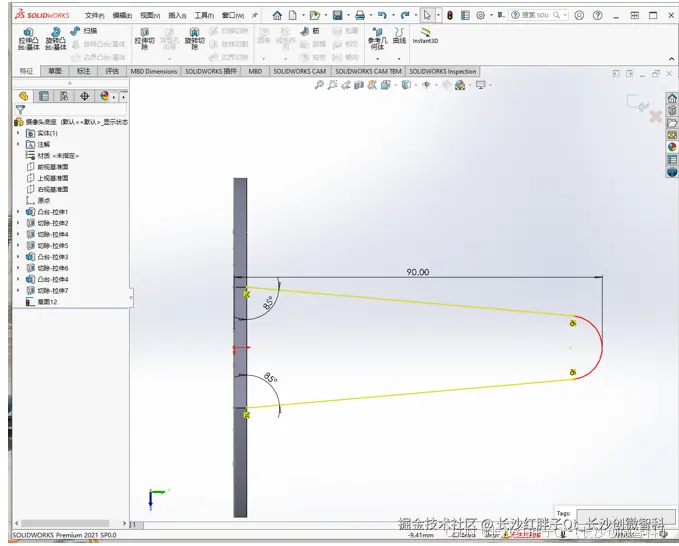This screenshot has width=679, height=546.
Task: Click the New document icon
Action: 293,15
